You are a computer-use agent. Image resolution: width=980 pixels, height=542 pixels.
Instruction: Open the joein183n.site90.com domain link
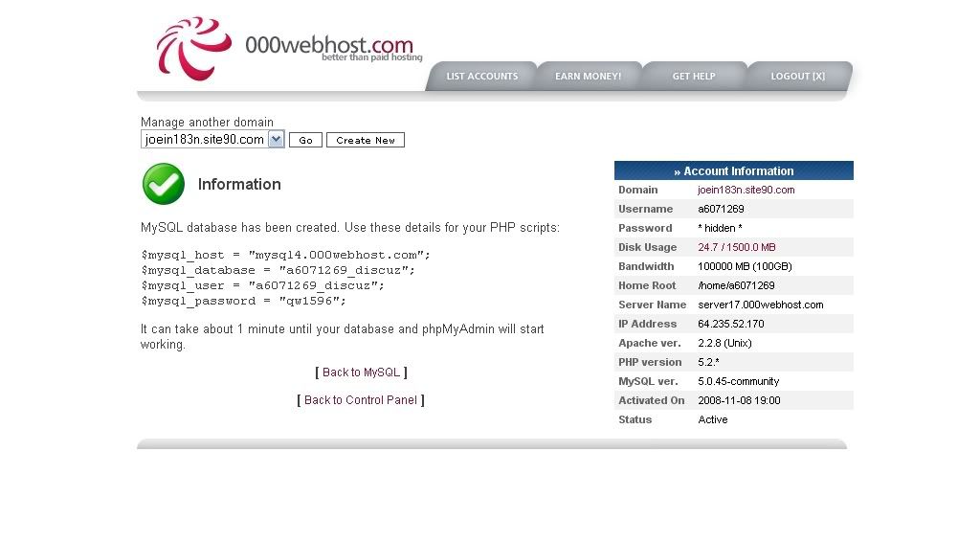click(x=746, y=190)
